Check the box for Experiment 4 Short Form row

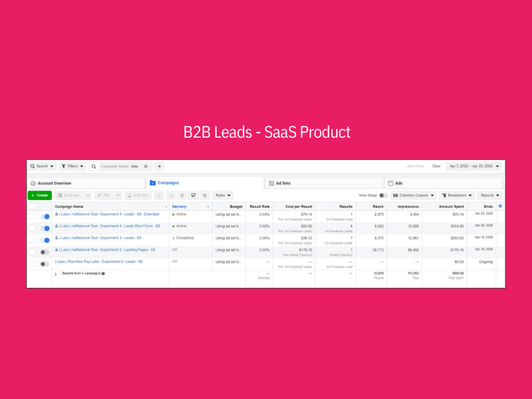click(x=32, y=228)
